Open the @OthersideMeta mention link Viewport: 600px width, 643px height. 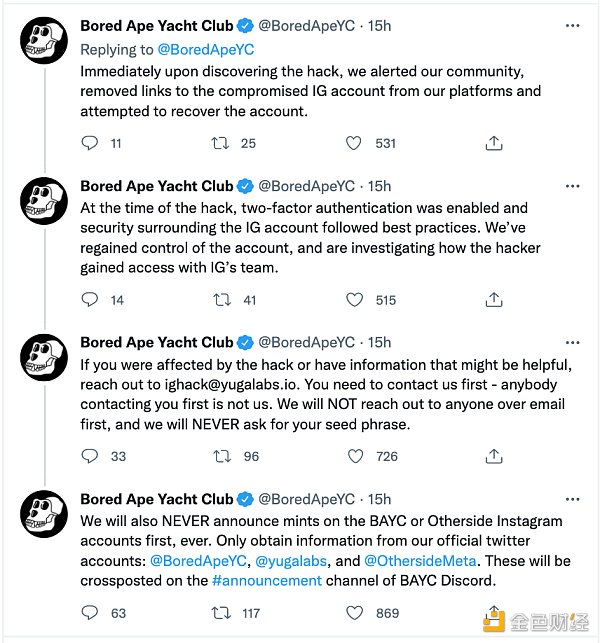[420, 560]
